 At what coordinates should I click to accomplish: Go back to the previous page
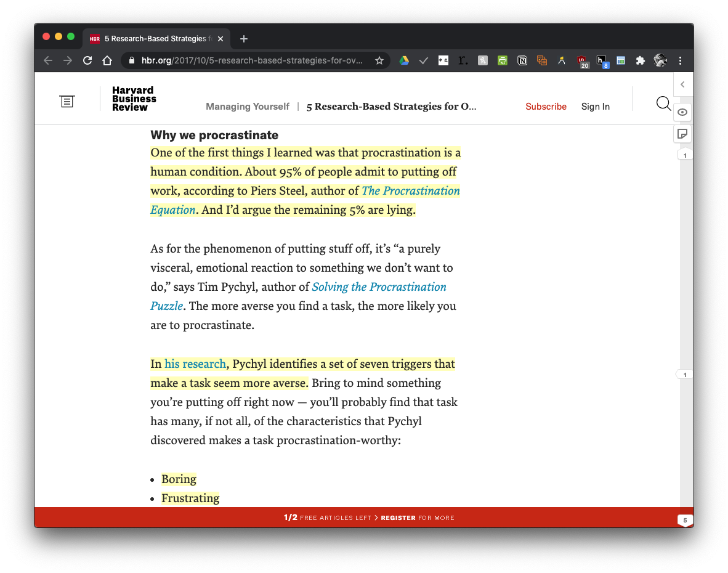(x=48, y=60)
